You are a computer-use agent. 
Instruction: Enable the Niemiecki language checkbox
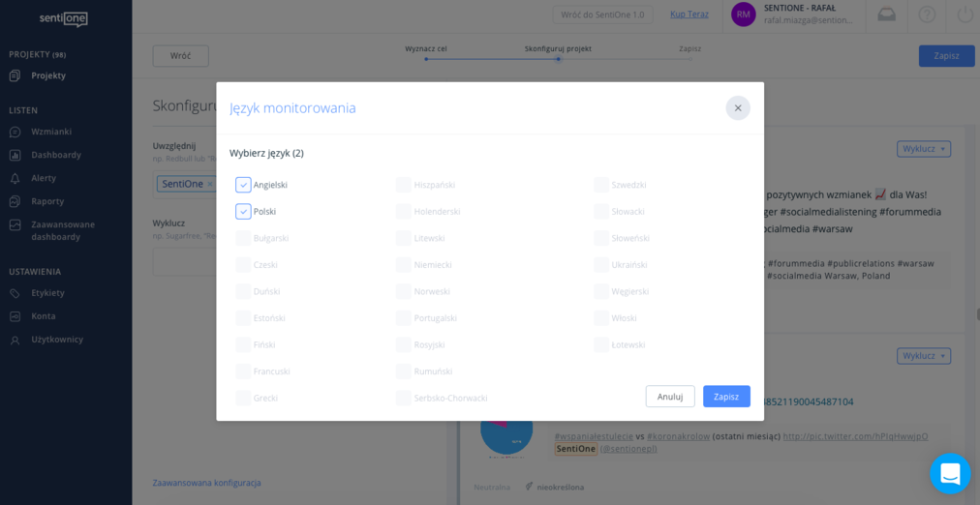pyautogui.click(x=404, y=265)
